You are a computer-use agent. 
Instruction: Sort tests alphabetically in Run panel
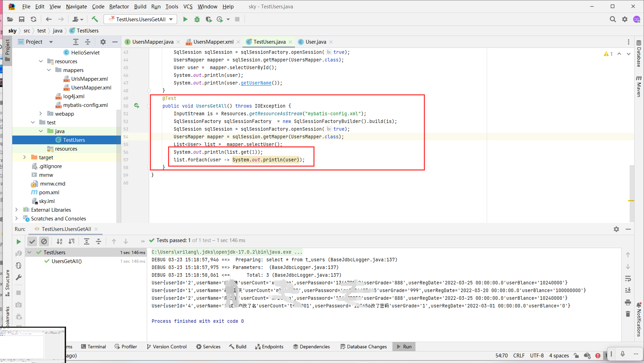click(60, 241)
